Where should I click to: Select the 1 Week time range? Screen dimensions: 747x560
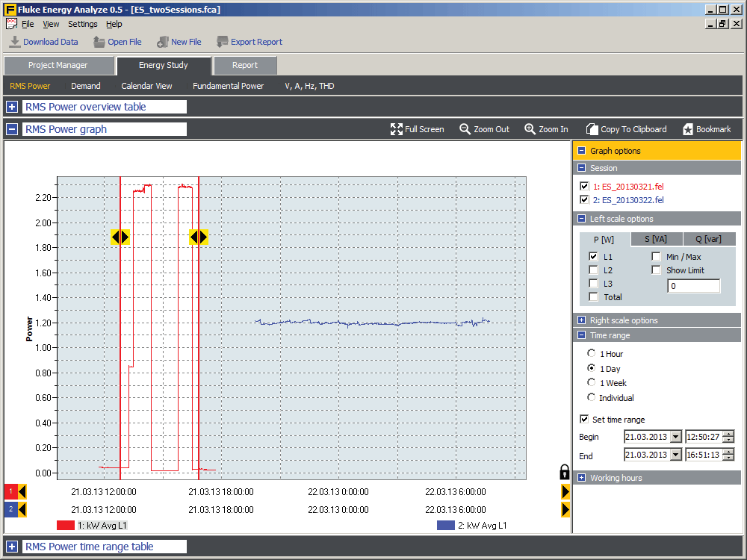point(592,383)
